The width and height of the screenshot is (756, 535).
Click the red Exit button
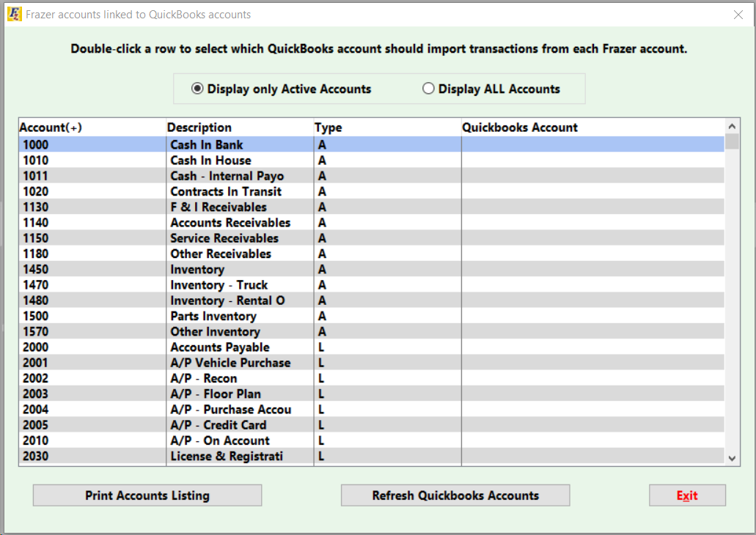pos(687,495)
